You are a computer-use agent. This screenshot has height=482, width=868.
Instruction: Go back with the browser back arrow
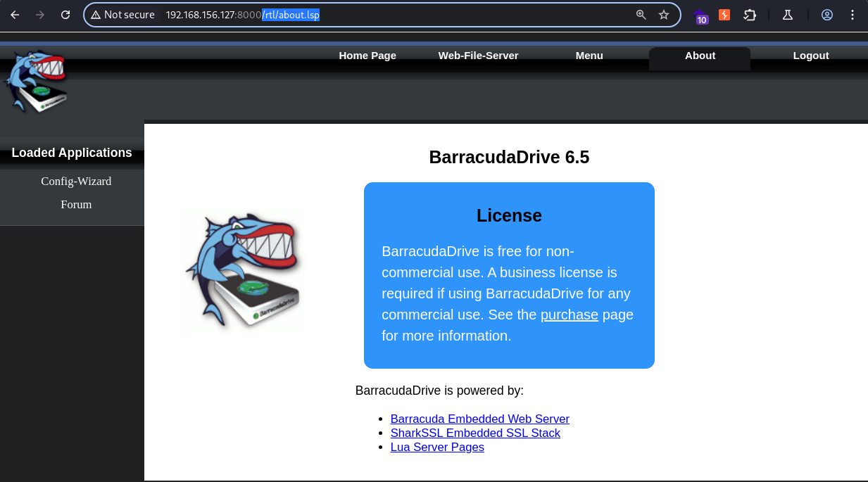(x=15, y=15)
